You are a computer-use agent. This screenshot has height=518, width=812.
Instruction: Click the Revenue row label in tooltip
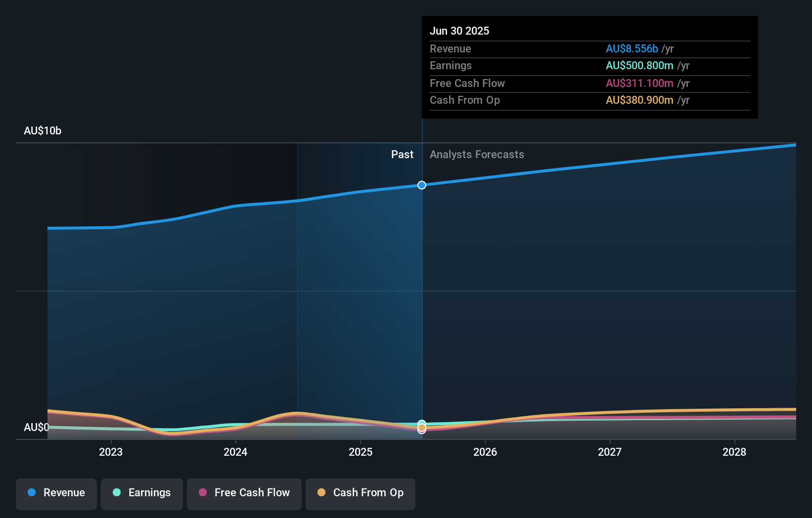pyautogui.click(x=451, y=48)
